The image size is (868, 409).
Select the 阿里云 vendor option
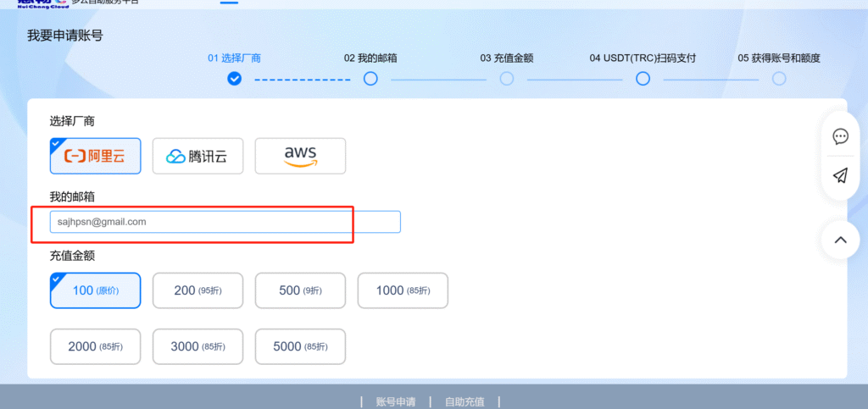[x=95, y=156]
